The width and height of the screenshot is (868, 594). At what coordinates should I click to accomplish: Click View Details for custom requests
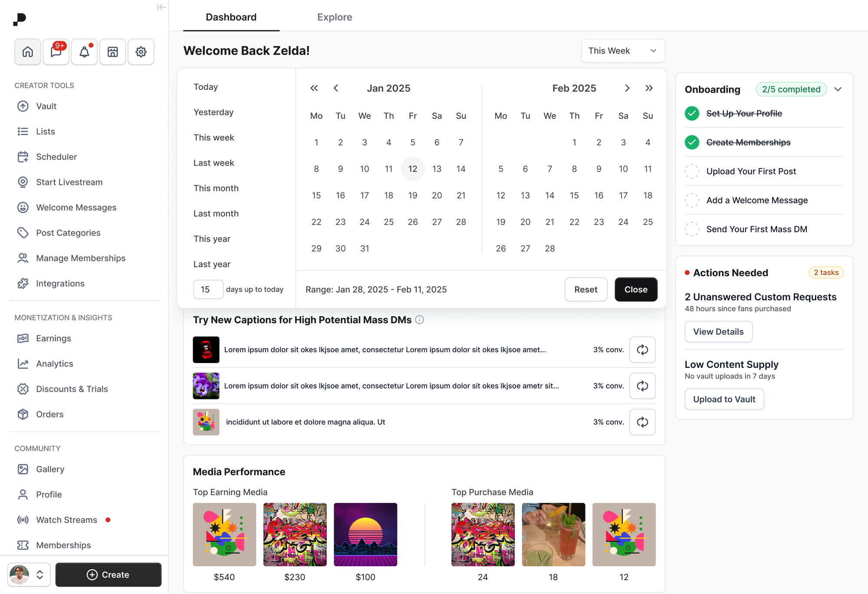pos(718,332)
